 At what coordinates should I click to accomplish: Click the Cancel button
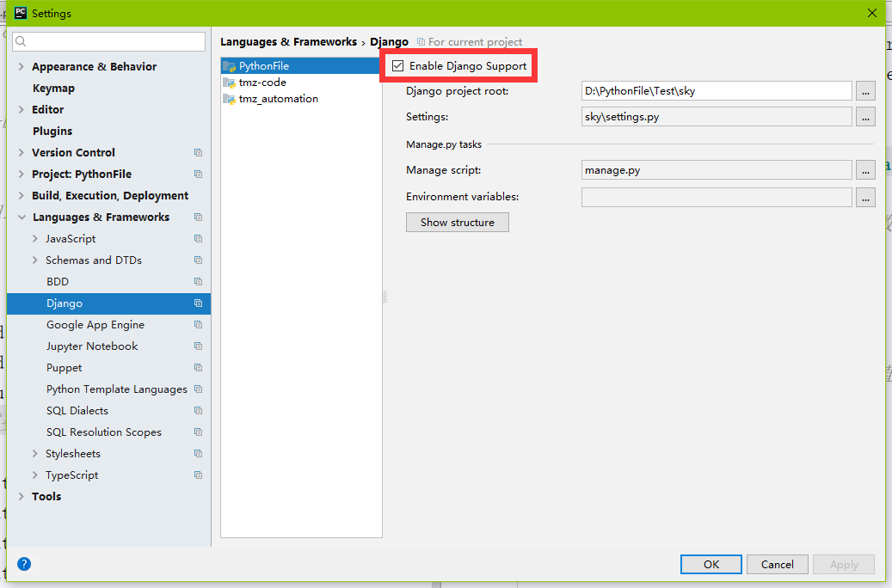click(777, 564)
